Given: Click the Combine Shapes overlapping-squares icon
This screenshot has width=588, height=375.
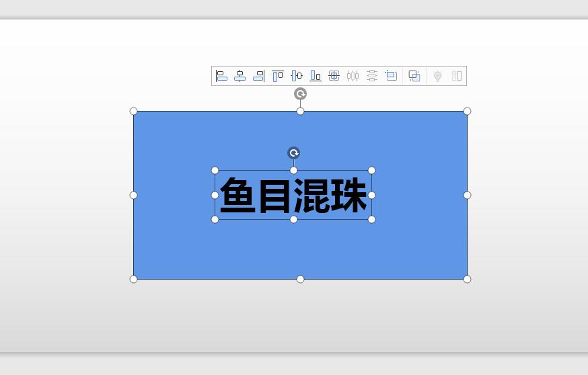Looking at the screenshot, I should [x=414, y=76].
